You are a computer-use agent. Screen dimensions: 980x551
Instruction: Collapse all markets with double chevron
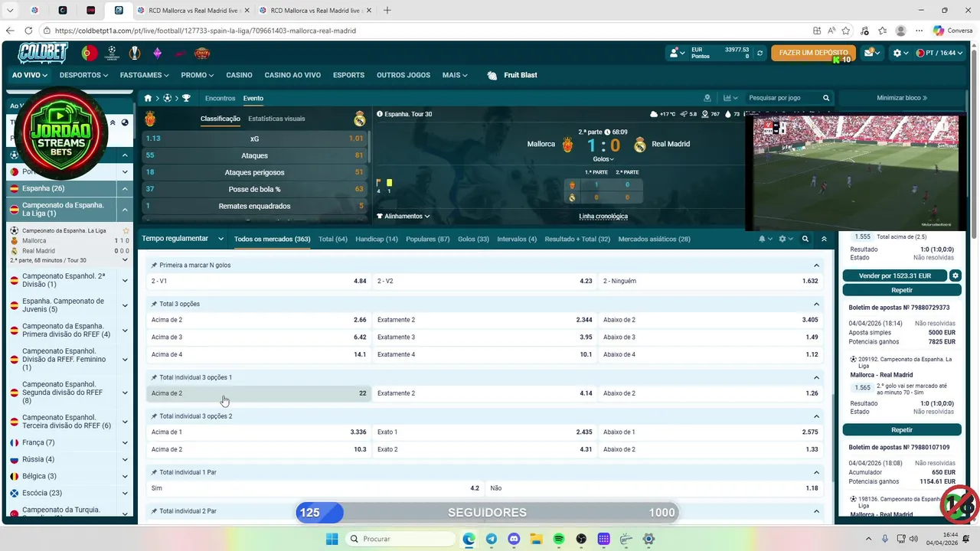[x=824, y=239]
